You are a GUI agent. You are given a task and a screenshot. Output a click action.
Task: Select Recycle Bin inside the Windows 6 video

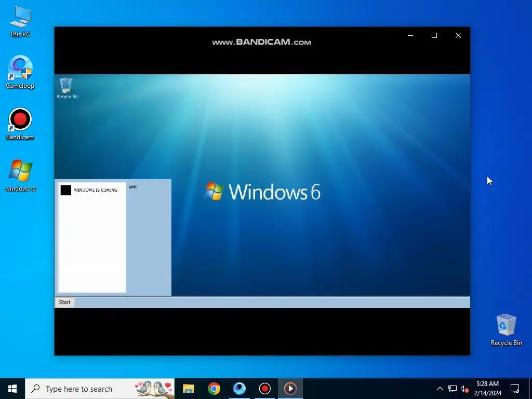(67, 88)
